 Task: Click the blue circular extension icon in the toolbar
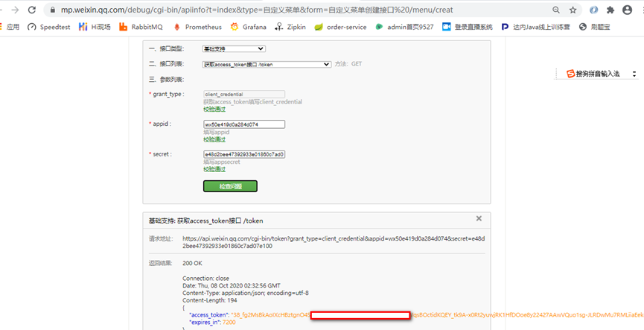click(x=594, y=10)
